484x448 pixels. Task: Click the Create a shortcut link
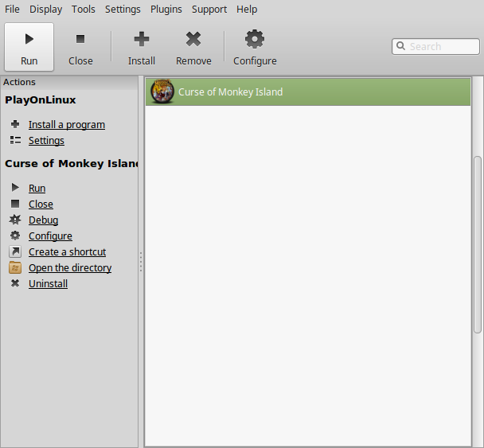coord(67,252)
